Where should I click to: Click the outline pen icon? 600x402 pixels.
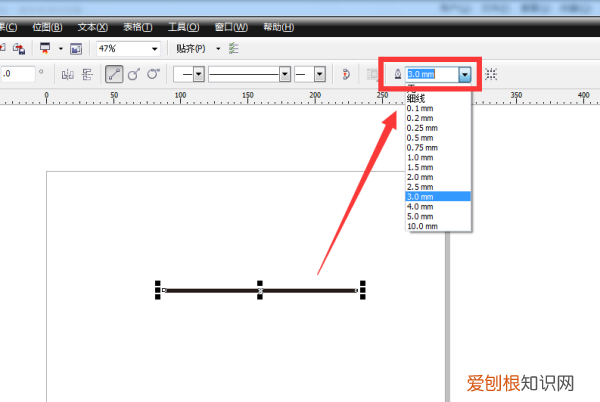[398, 74]
